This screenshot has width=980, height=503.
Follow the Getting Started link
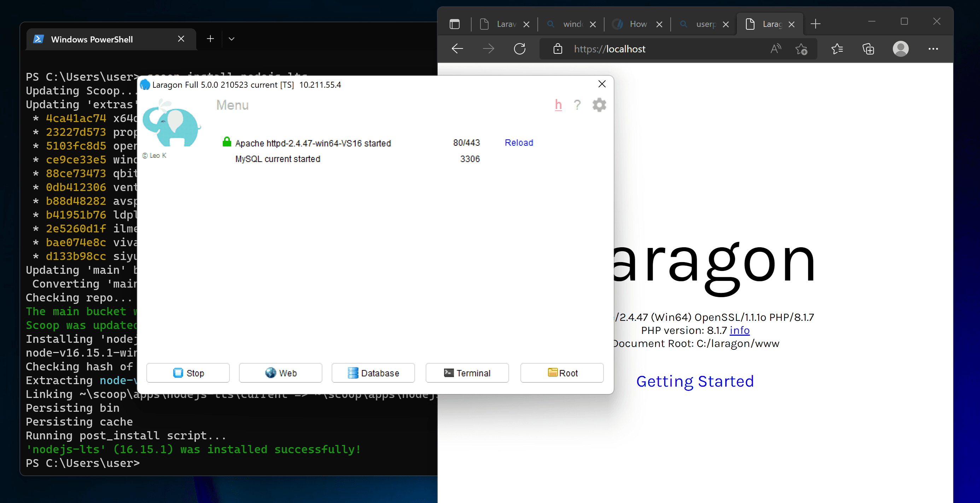pyautogui.click(x=695, y=381)
